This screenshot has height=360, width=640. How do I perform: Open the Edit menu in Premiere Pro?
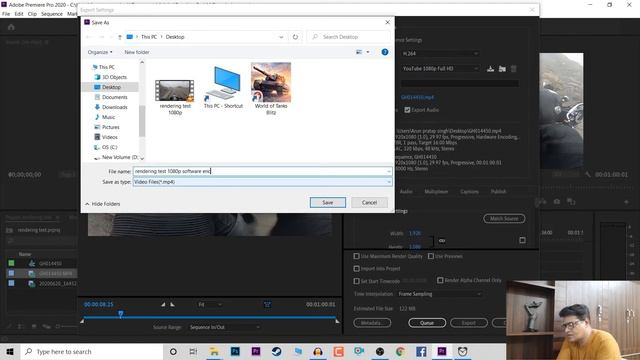(19, 14)
